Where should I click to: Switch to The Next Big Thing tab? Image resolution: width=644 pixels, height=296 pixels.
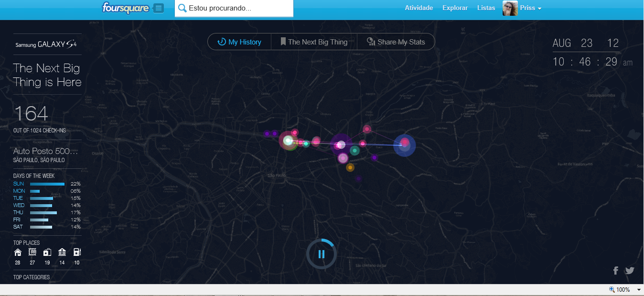pos(314,42)
